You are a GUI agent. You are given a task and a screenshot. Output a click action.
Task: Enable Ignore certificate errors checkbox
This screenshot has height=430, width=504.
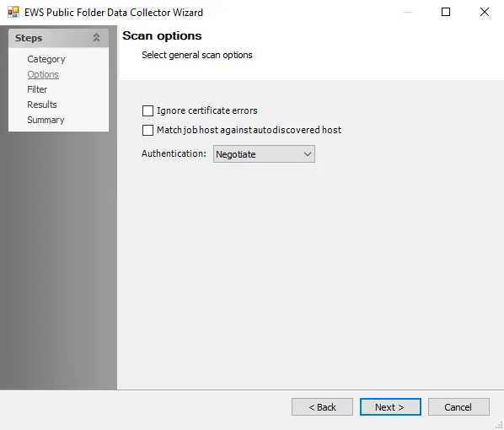pos(147,110)
